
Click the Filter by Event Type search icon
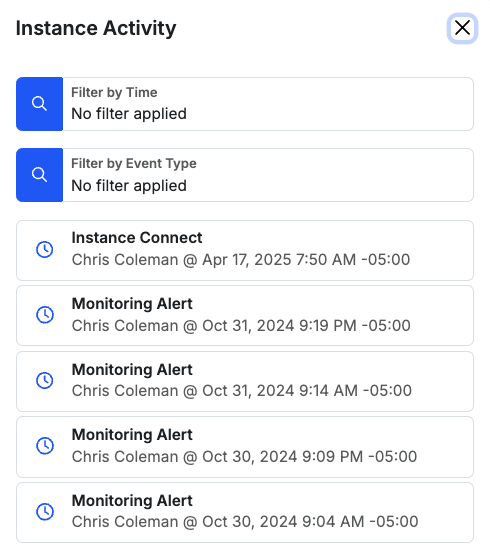(x=39, y=175)
